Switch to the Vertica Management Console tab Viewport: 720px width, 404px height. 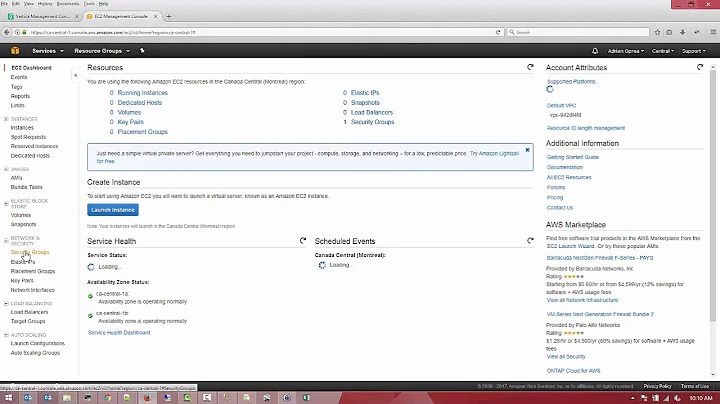(43, 17)
